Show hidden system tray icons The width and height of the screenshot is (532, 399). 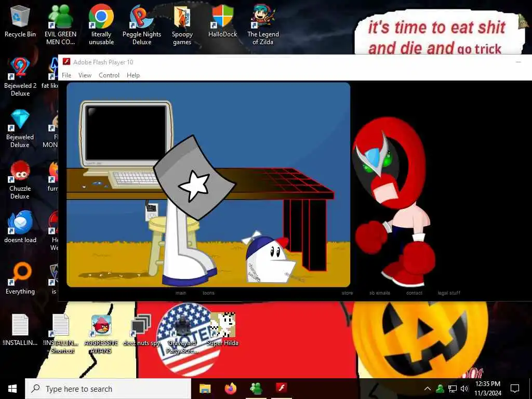[428, 389]
